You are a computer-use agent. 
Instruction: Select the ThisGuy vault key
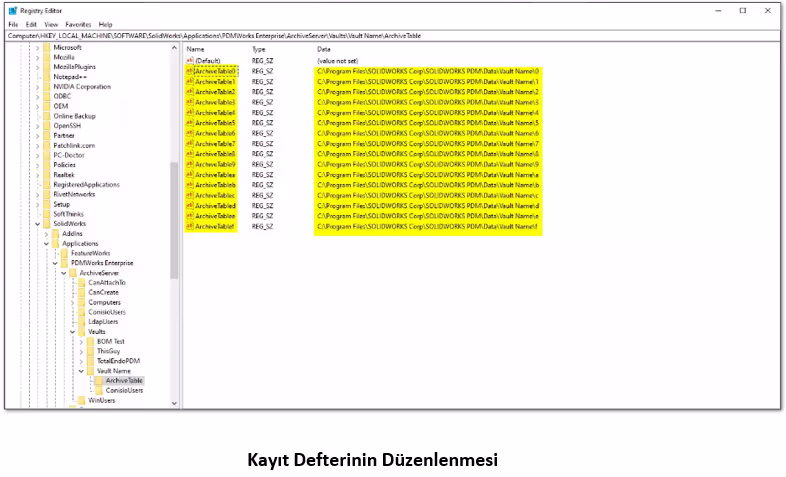click(108, 351)
